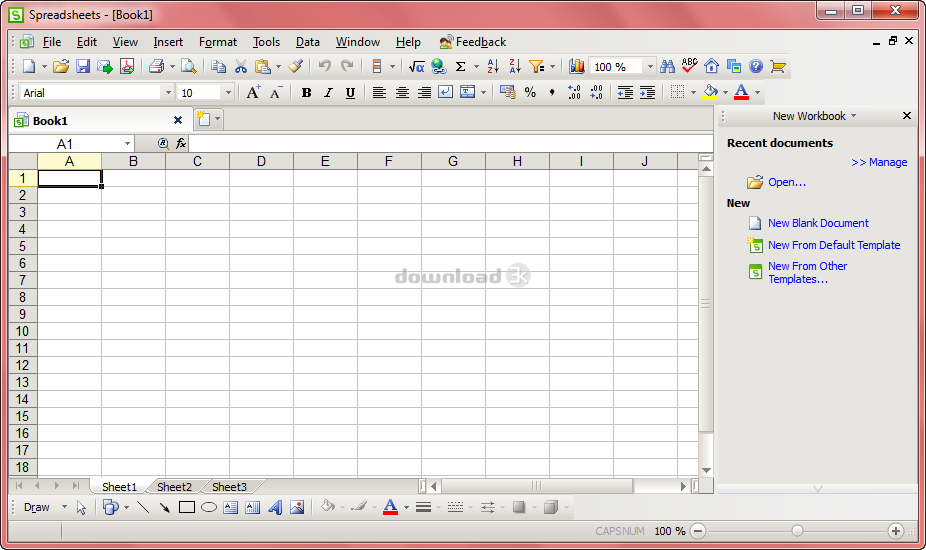926x550 pixels.
Task: Open the font name Arial dropdown
Action: click(167, 93)
